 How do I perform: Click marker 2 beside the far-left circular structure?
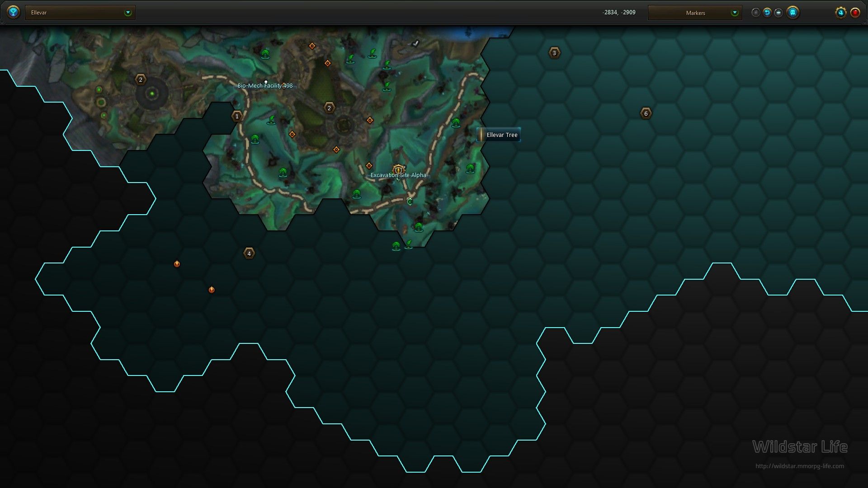(x=141, y=80)
